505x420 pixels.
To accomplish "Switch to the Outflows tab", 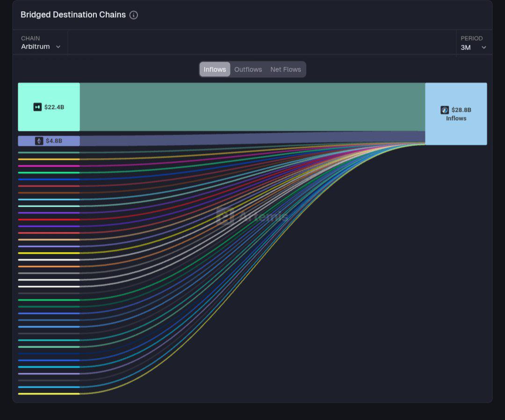I will [248, 69].
